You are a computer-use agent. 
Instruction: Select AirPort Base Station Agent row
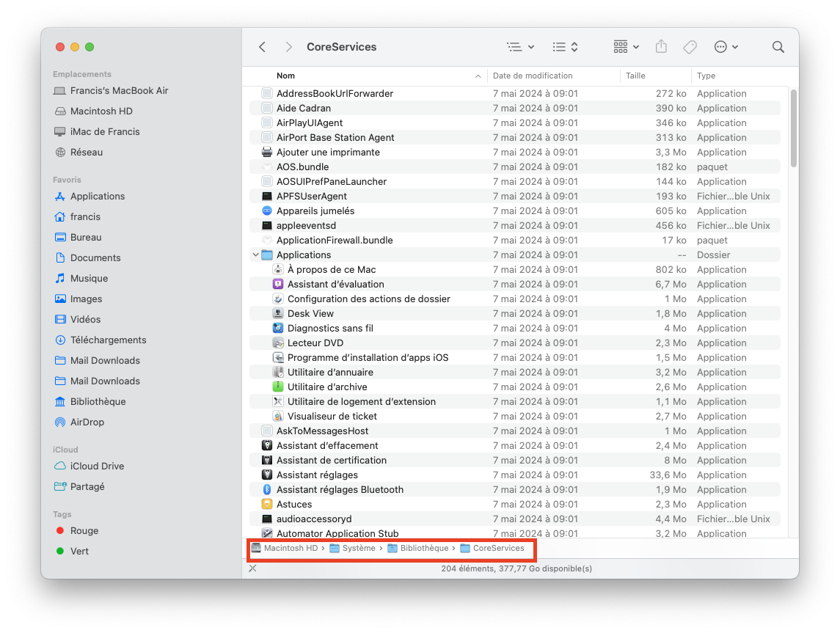coord(515,138)
